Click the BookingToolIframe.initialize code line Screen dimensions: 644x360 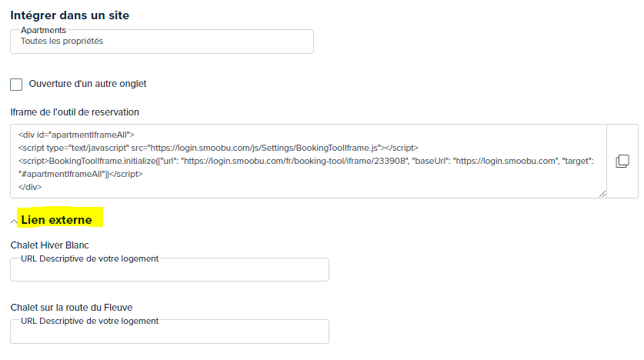pos(306,161)
